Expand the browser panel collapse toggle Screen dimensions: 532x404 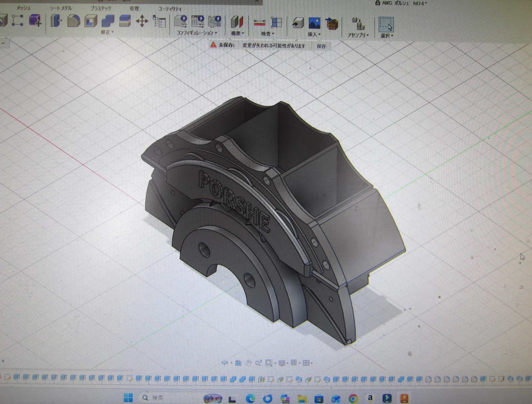click(x=3, y=43)
